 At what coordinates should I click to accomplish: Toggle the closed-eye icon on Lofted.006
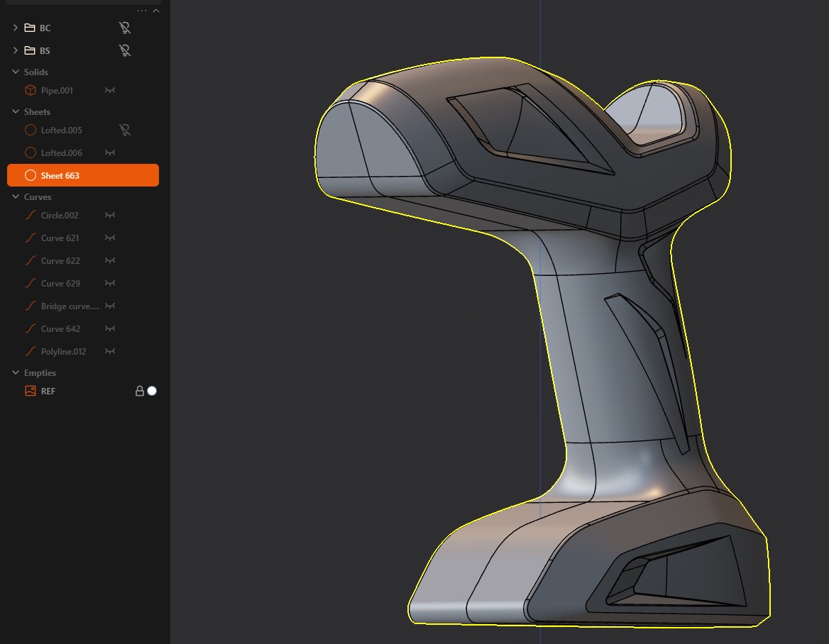coord(109,152)
